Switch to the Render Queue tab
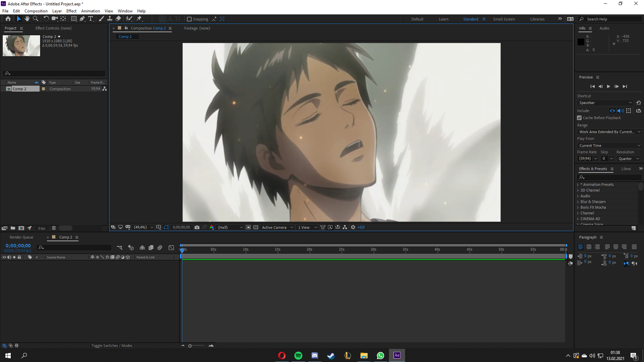The width and height of the screenshot is (644, 362). tap(21, 237)
